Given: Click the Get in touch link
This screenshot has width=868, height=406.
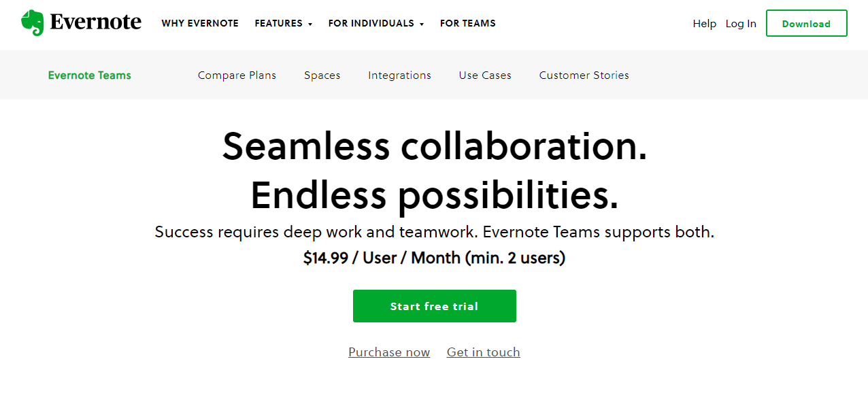Looking at the screenshot, I should pyautogui.click(x=483, y=352).
